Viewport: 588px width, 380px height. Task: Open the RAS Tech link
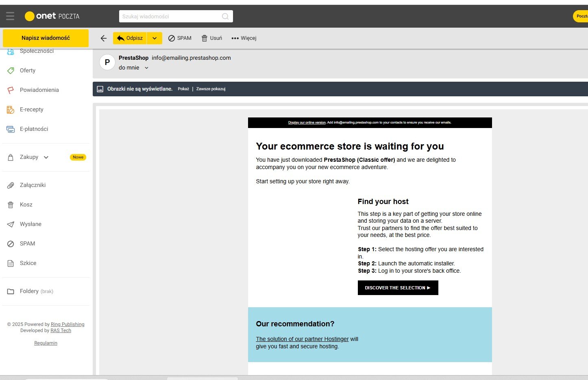pos(61,330)
